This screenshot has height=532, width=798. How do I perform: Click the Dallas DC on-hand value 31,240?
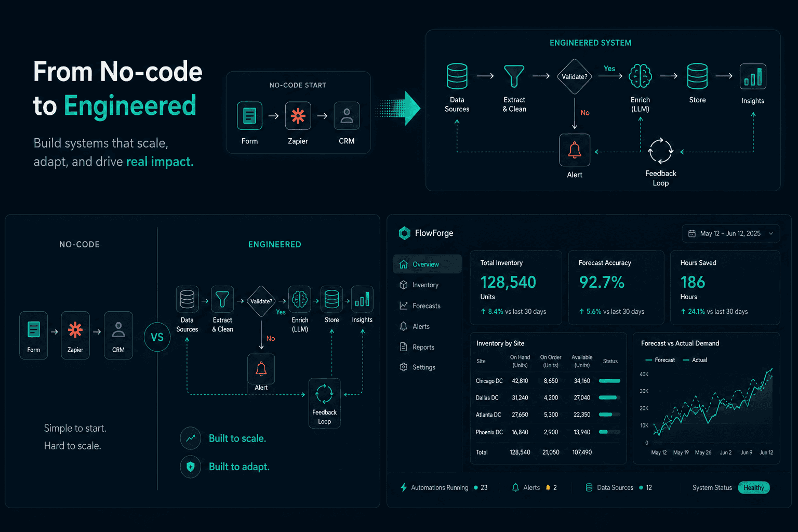point(520,397)
